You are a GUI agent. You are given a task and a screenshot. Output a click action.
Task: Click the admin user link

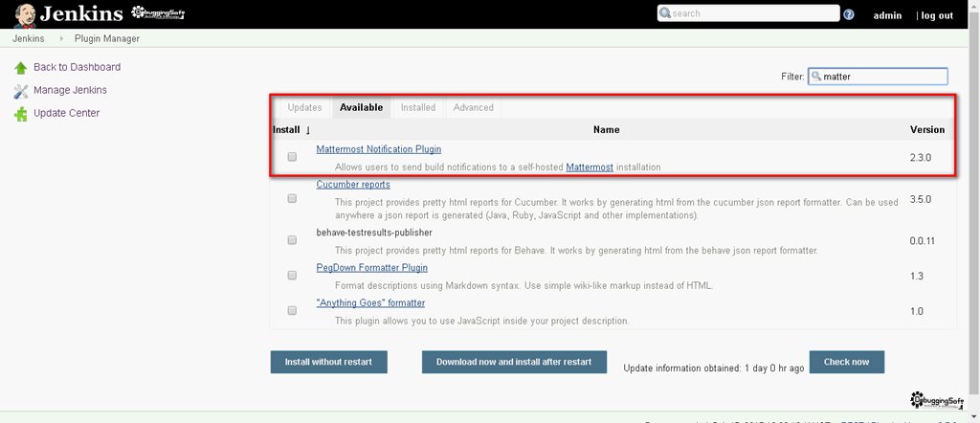(887, 15)
